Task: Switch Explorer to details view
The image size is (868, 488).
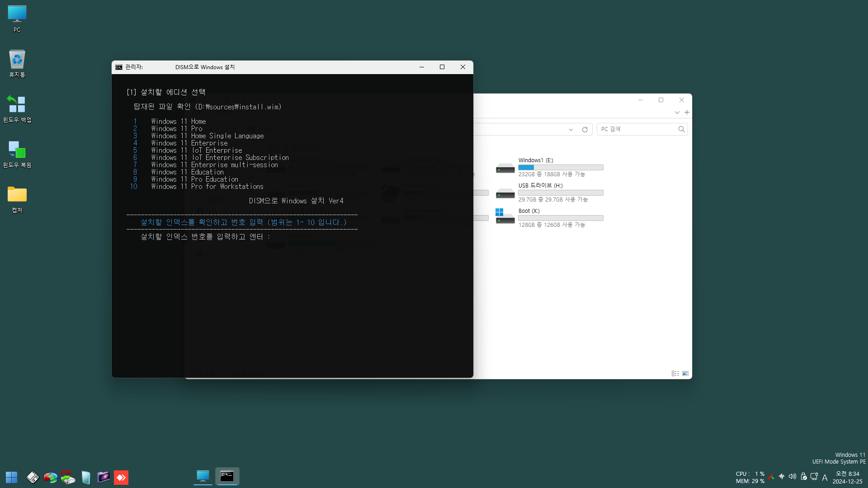Action: pyautogui.click(x=675, y=374)
